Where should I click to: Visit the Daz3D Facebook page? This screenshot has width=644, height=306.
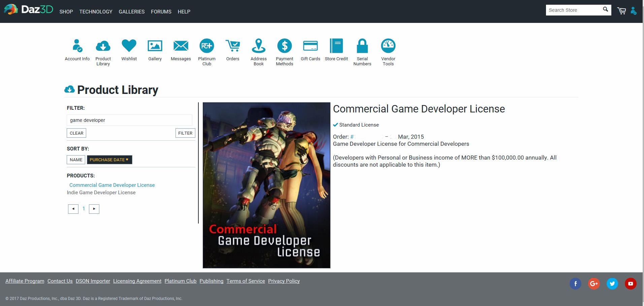pyautogui.click(x=576, y=283)
